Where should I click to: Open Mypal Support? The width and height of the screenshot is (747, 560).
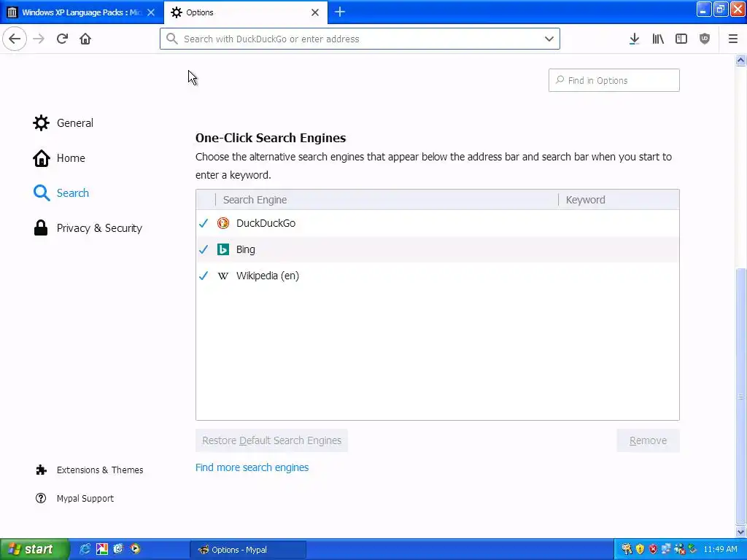pos(75,498)
